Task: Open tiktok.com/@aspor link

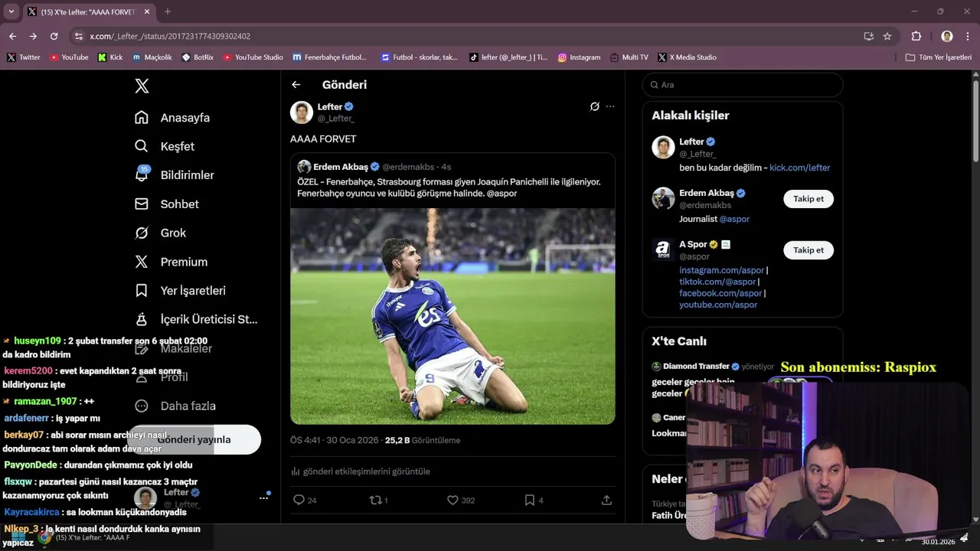Action: (x=717, y=282)
